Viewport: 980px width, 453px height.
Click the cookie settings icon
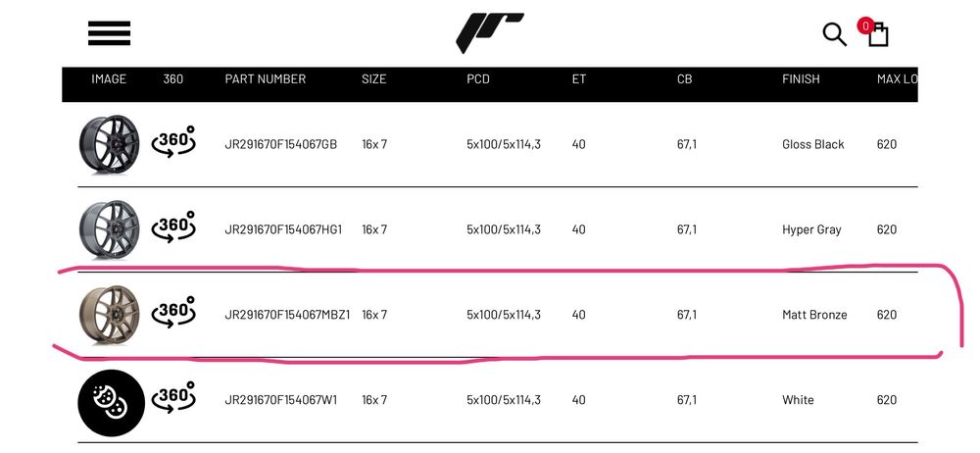[x=111, y=403]
